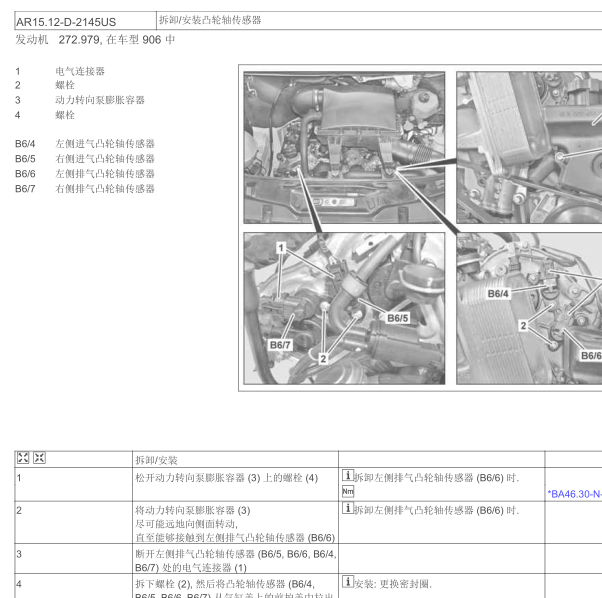Select legend entry 右侧进气凸轮轴传感器
Viewport: 602px width, 598px height.
pyautogui.click(x=105, y=159)
